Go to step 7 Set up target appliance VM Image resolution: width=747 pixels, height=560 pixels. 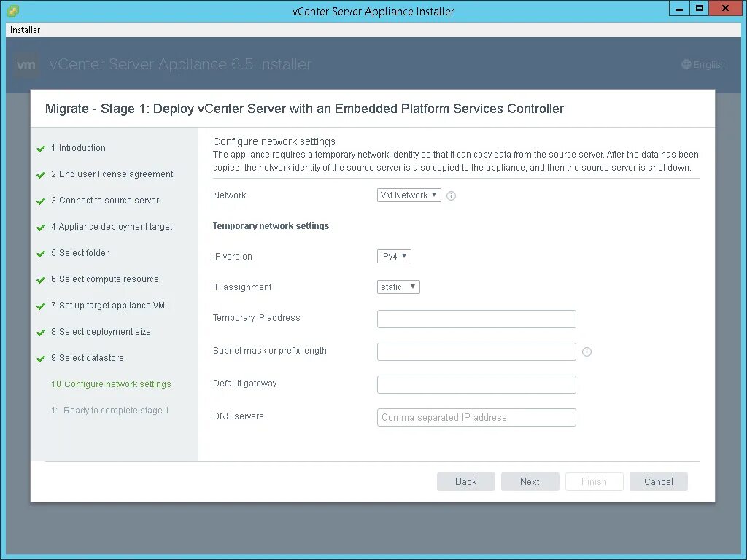pos(108,306)
